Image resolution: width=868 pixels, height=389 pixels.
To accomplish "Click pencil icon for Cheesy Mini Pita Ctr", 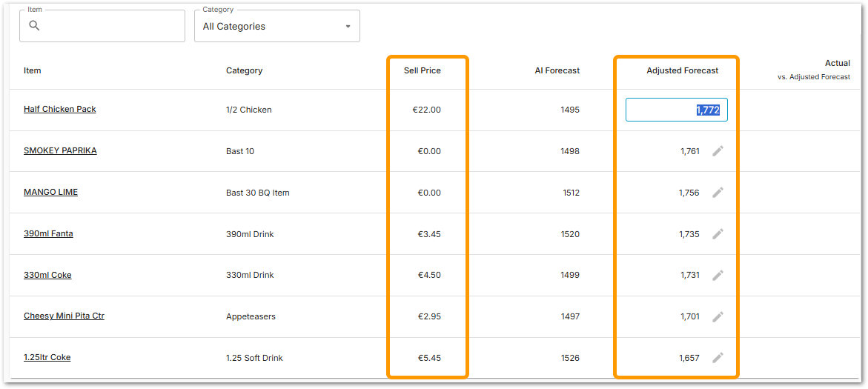I will point(717,316).
